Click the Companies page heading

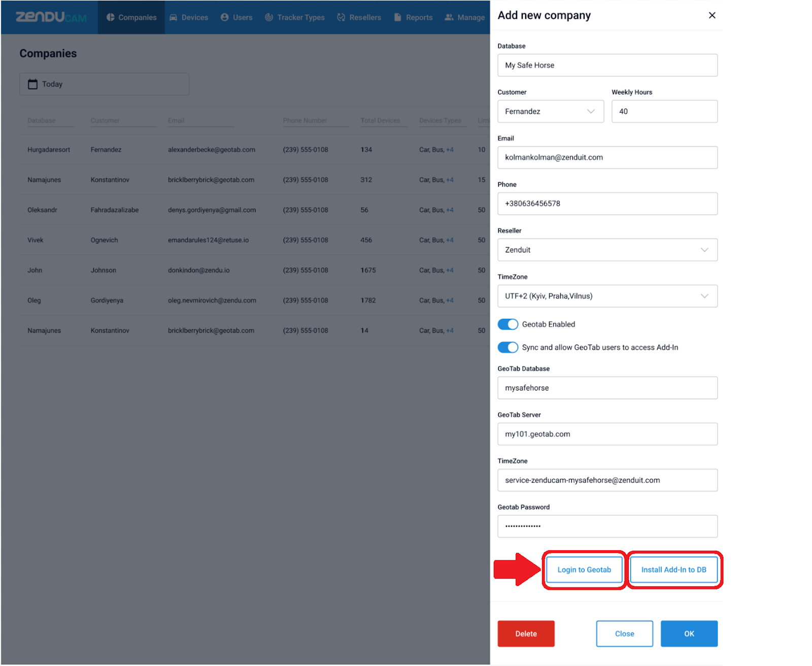pyautogui.click(x=48, y=53)
